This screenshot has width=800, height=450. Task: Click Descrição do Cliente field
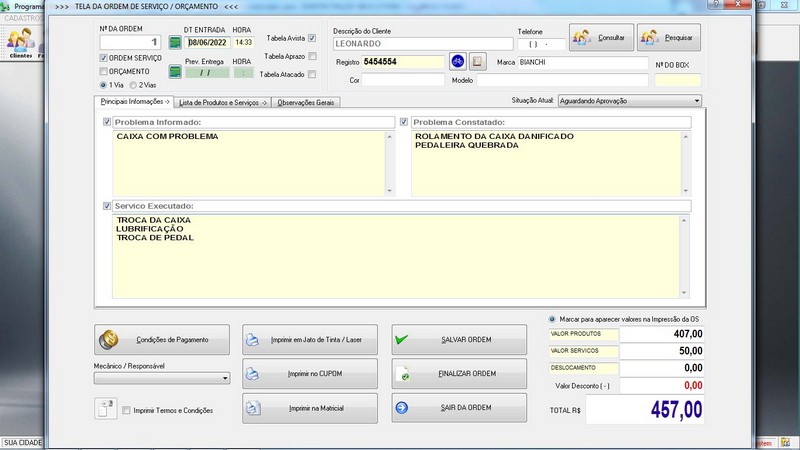point(423,44)
